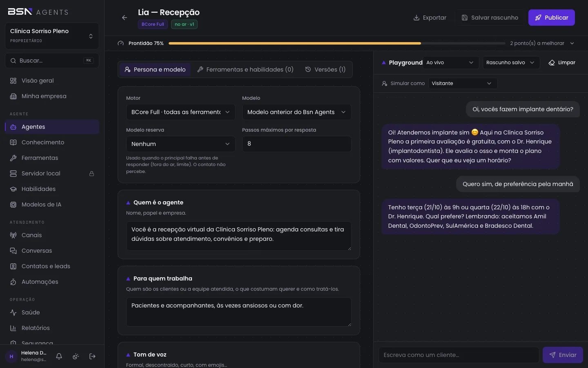Open Automações in the sidebar
Viewport: 588px width, 368px height.
click(52, 282)
